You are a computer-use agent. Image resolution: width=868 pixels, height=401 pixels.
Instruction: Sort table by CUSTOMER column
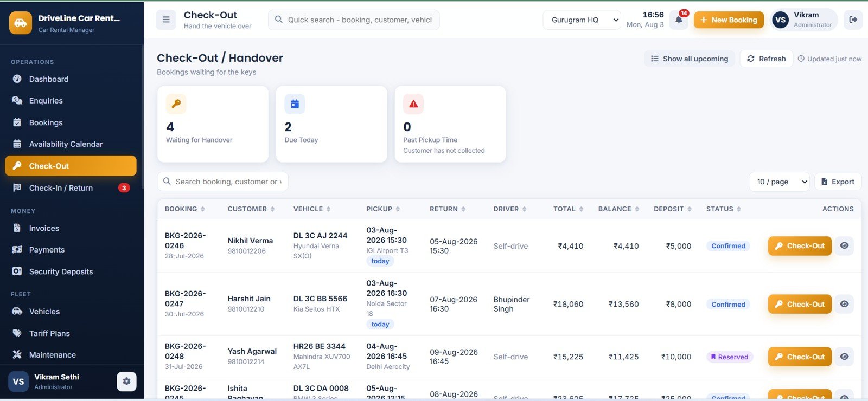[251, 209]
